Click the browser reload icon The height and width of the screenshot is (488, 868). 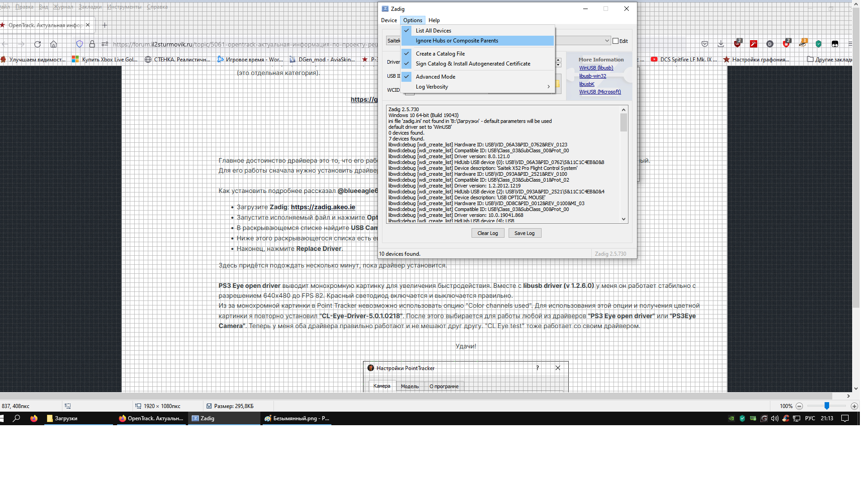pyautogui.click(x=38, y=44)
